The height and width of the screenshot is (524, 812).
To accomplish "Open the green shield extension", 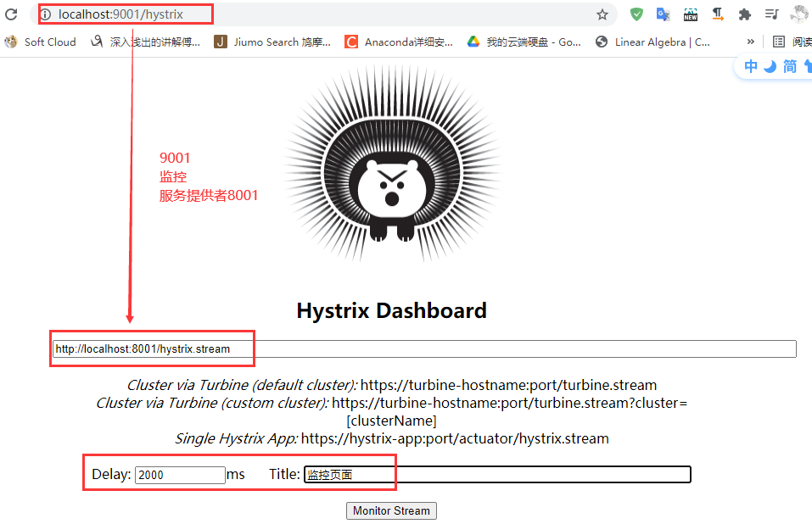I will tap(636, 14).
